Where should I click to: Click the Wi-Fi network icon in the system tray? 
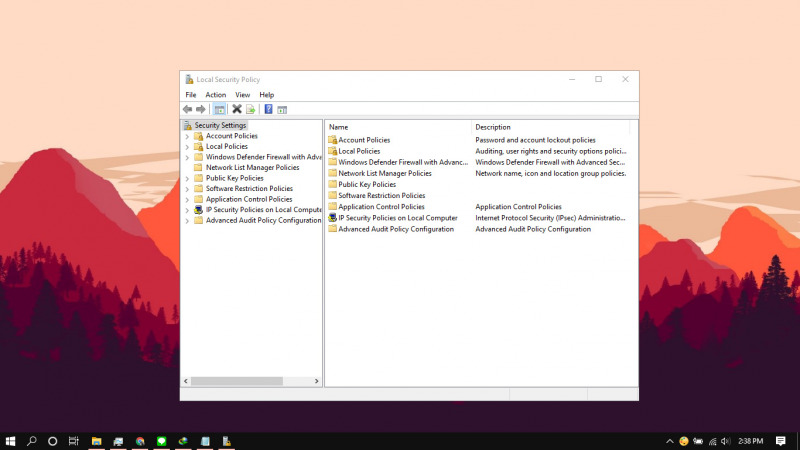tap(713, 441)
